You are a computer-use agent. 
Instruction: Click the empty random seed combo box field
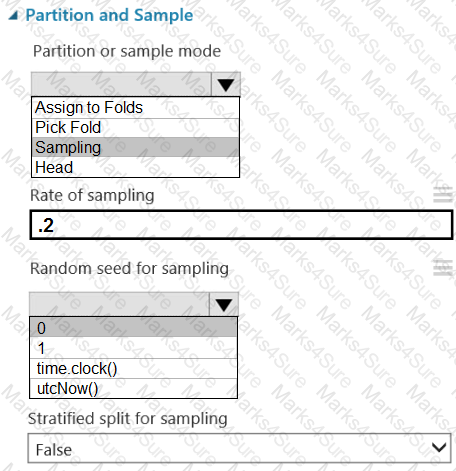point(119,305)
